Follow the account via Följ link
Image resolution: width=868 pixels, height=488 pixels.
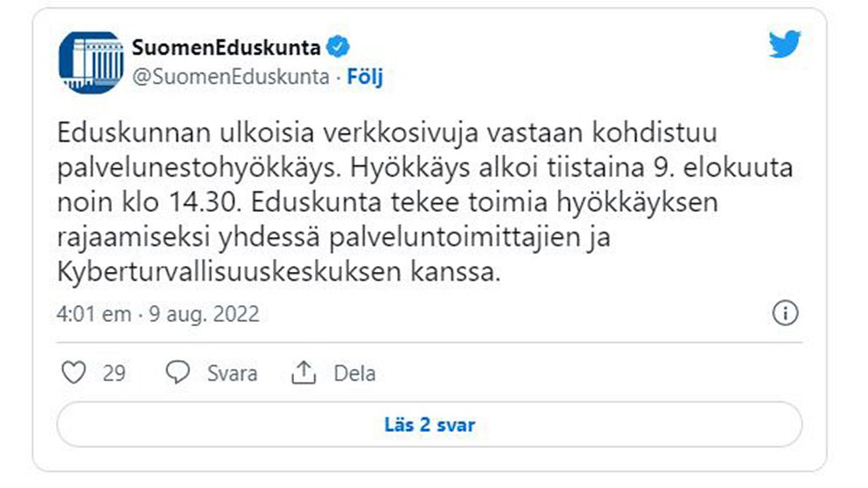[365, 76]
